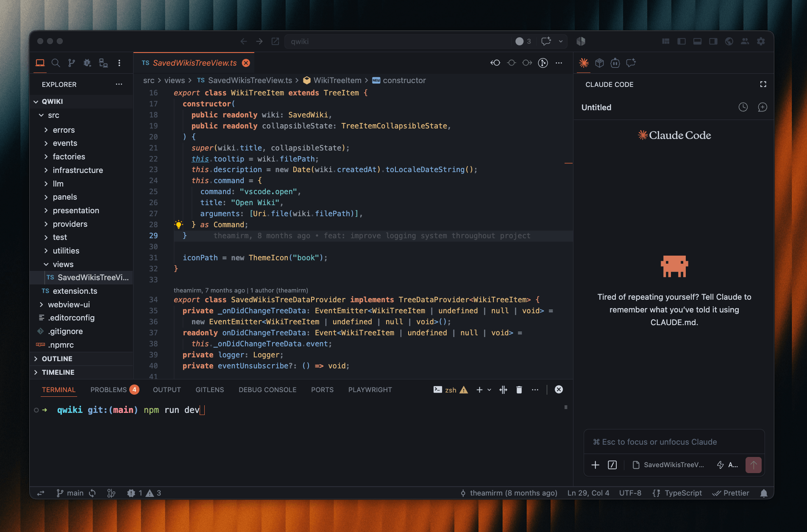The image size is (807, 532).
Task: Open the chat dropdown arrow in title bar
Action: click(560, 41)
